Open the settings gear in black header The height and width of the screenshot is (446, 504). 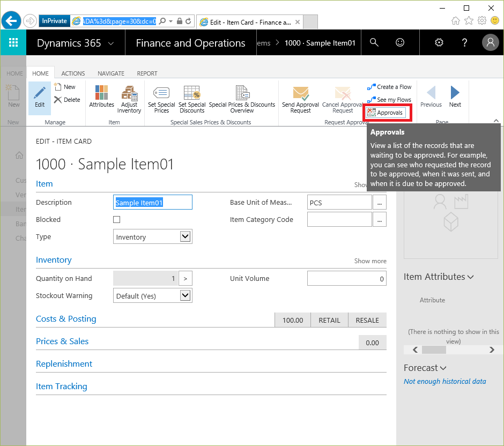click(439, 42)
